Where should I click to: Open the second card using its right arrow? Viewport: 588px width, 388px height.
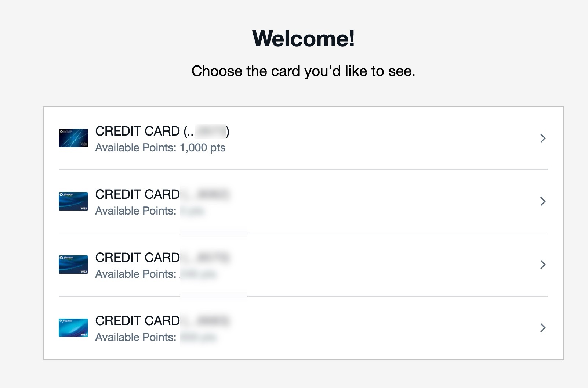(x=542, y=201)
